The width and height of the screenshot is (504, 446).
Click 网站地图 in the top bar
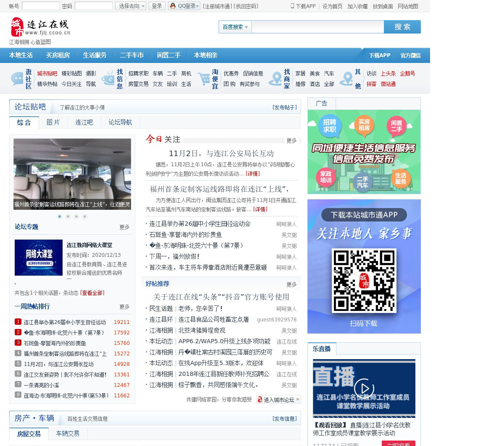pos(408,6)
